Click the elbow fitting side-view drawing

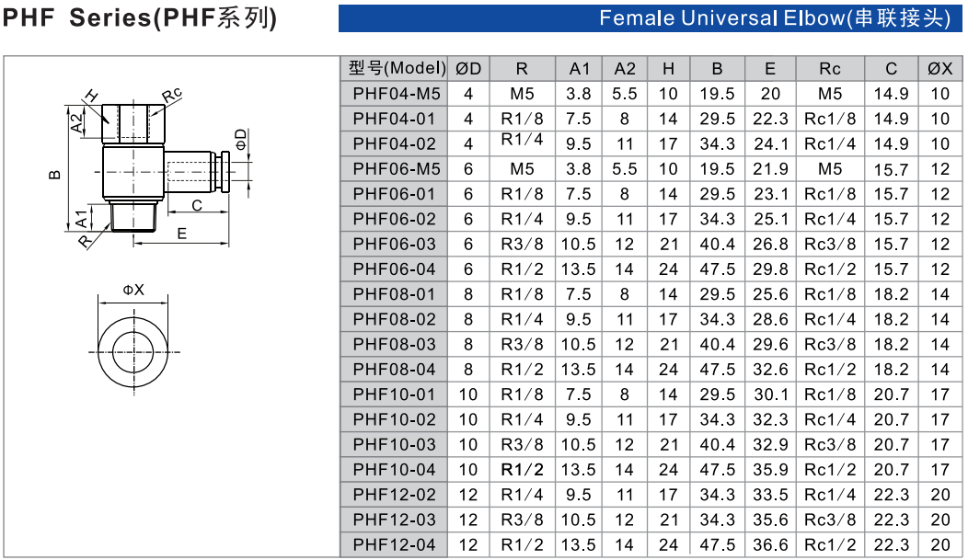pos(152,170)
